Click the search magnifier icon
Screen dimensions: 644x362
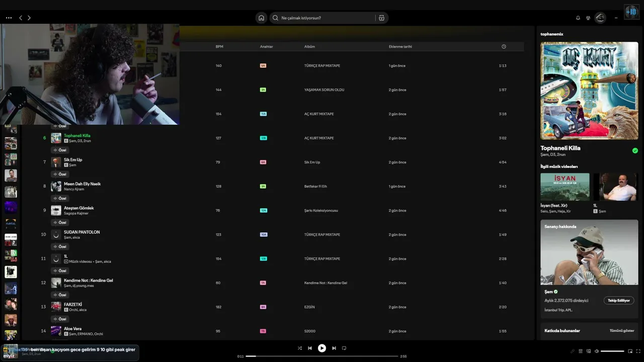[x=275, y=18]
